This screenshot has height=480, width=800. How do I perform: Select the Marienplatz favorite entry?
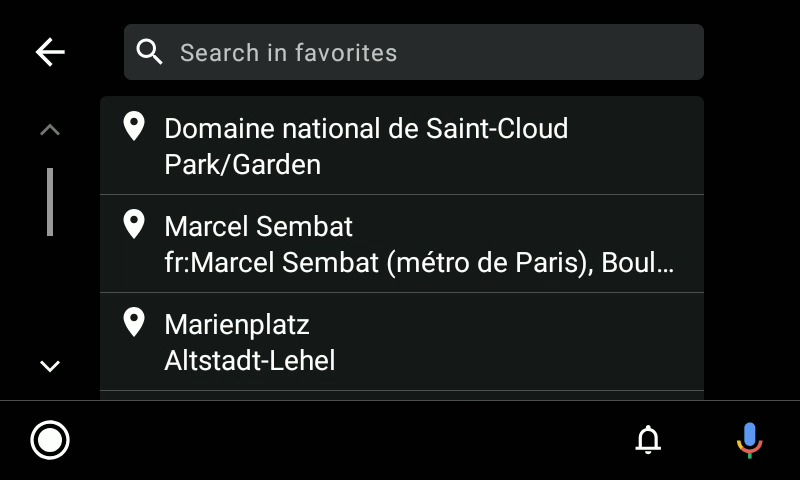(x=402, y=341)
